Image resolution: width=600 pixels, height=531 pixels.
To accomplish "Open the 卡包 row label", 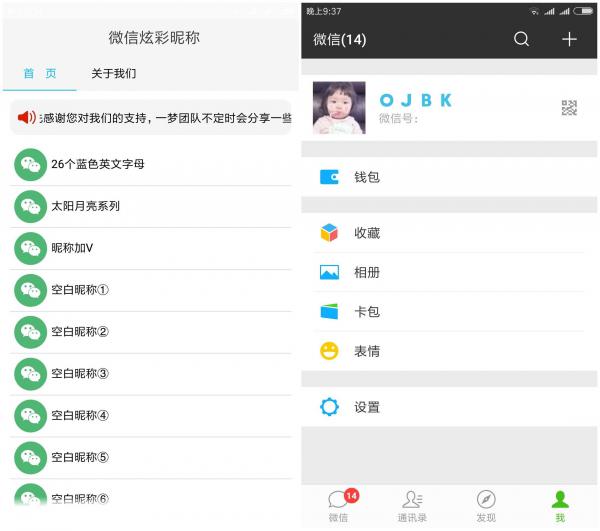I will (367, 311).
